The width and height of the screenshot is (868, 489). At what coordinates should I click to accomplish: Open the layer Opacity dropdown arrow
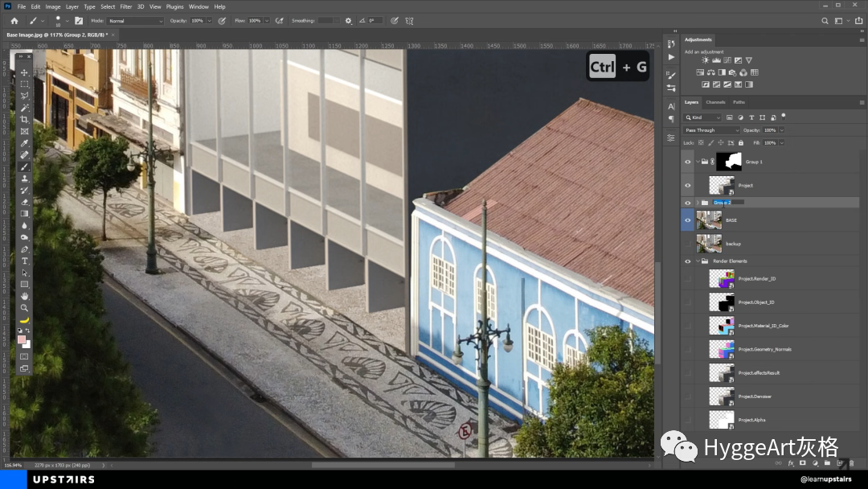tap(782, 130)
